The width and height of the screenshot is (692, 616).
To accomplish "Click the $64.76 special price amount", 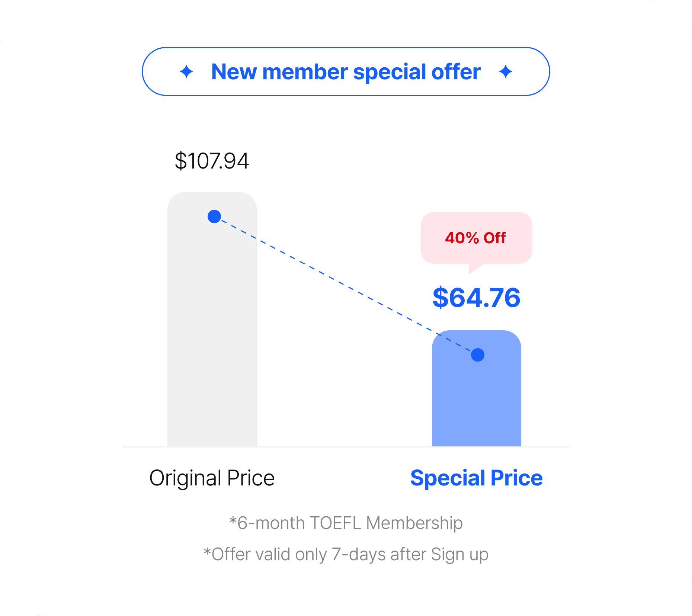I will click(x=476, y=298).
